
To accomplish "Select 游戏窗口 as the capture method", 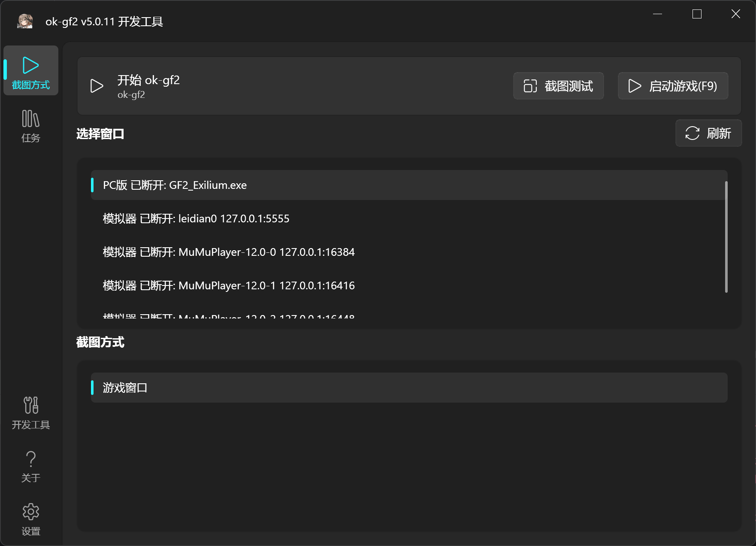I will point(300,388).
